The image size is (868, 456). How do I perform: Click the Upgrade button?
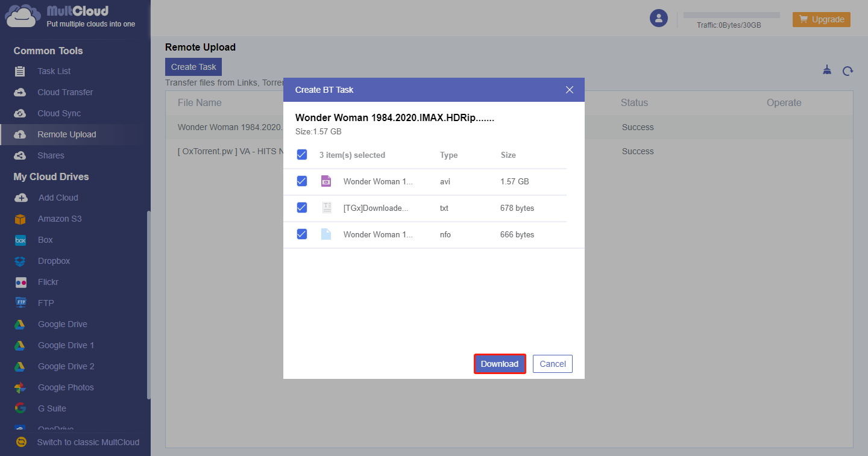(x=821, y=19)
